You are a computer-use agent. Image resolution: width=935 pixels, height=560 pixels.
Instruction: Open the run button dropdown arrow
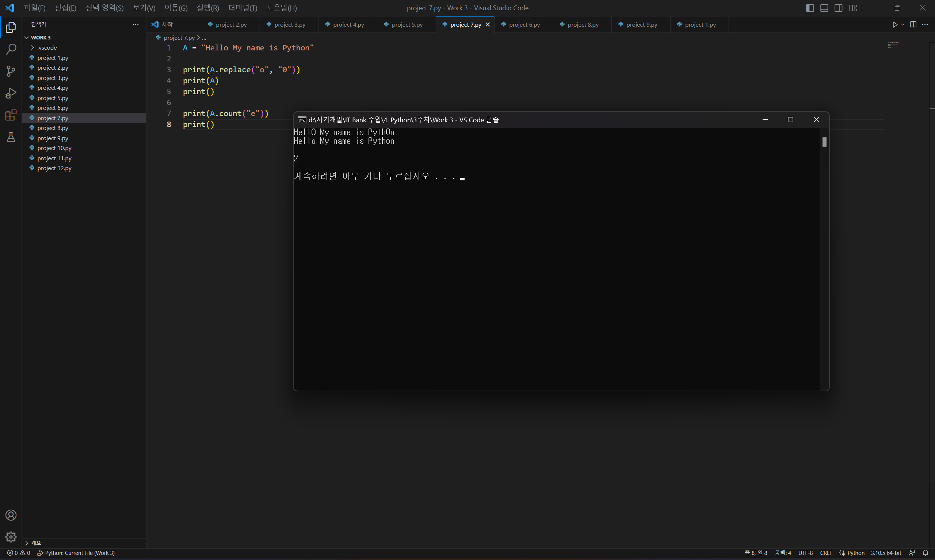902,24
